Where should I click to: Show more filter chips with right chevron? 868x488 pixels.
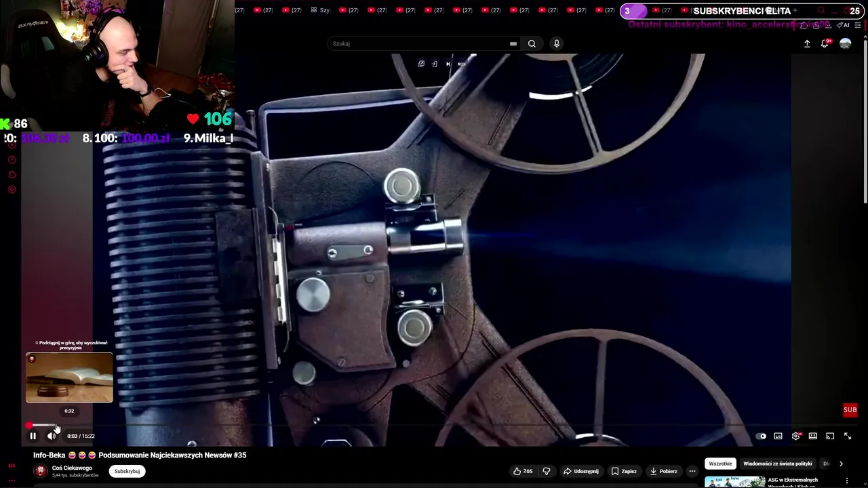click(841, 464)
